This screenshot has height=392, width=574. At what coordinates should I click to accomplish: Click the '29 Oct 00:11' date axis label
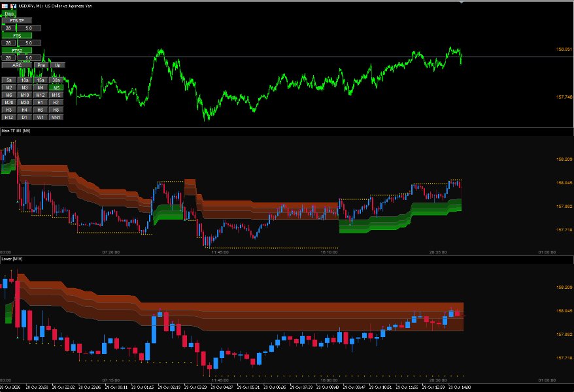click(116, 387)
